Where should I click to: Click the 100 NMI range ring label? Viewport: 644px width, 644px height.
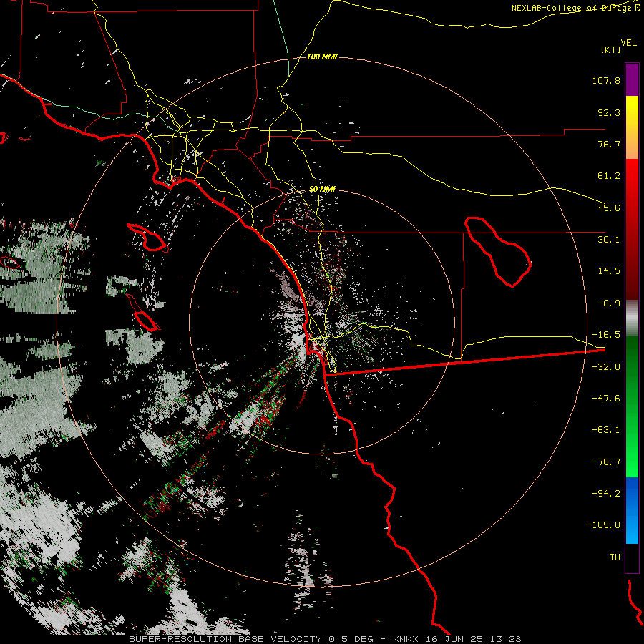(x=322, y=57)
